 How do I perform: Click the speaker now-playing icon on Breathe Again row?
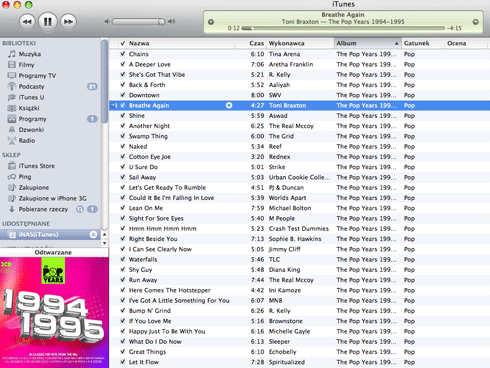click(x=114, y=106)
